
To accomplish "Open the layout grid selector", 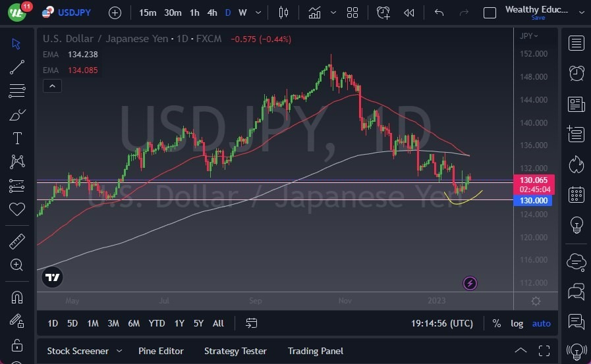I will coord(352,13).
